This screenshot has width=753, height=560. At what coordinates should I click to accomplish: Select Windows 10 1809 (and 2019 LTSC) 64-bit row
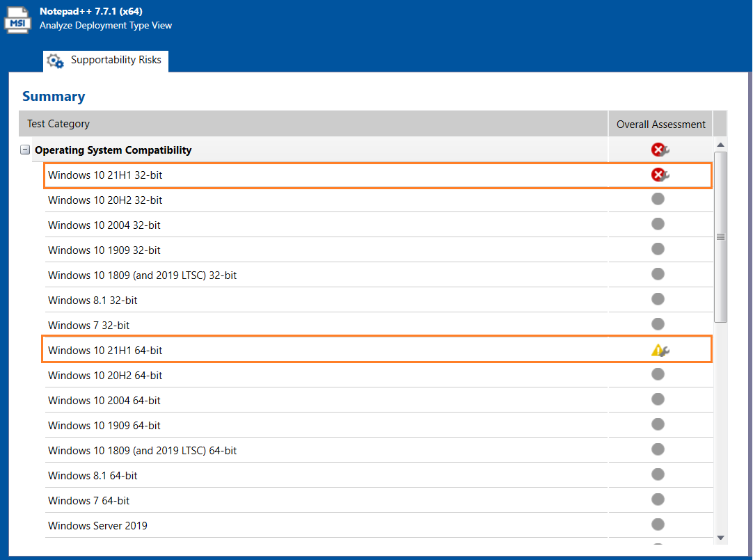[379, 450]
